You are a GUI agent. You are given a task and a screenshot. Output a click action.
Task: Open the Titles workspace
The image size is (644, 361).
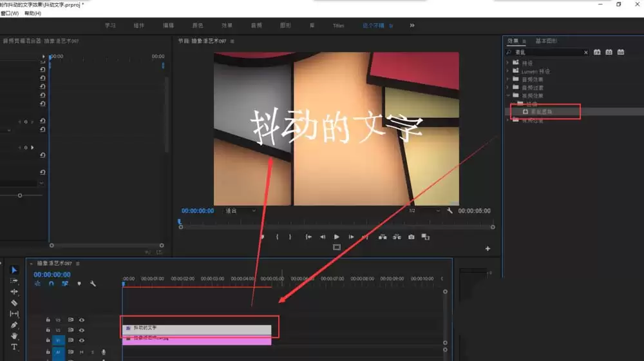coord(338,26)
